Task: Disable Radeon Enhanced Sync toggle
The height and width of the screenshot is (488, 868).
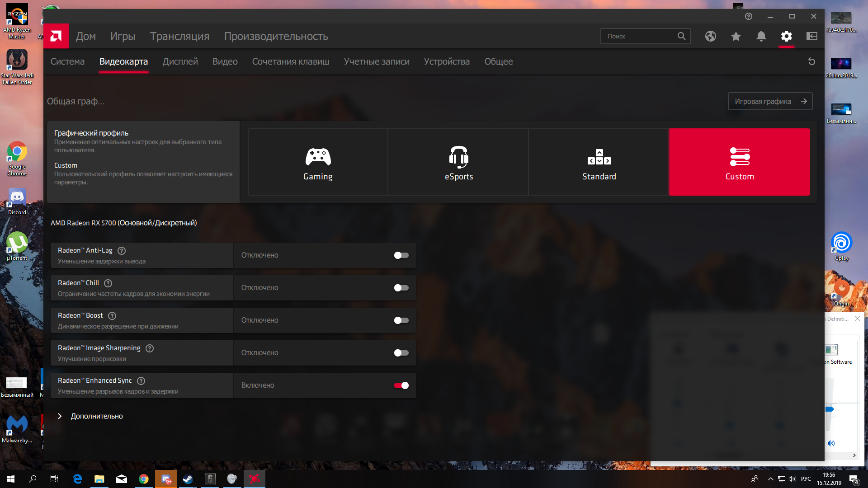Action: pyautogui.click(x=401, y=385)
